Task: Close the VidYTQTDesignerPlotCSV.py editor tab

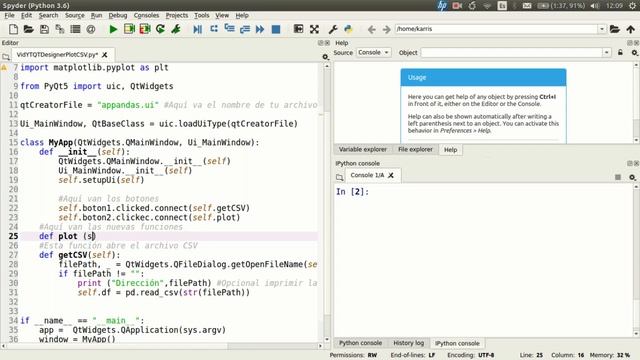Action: point(105,55)
